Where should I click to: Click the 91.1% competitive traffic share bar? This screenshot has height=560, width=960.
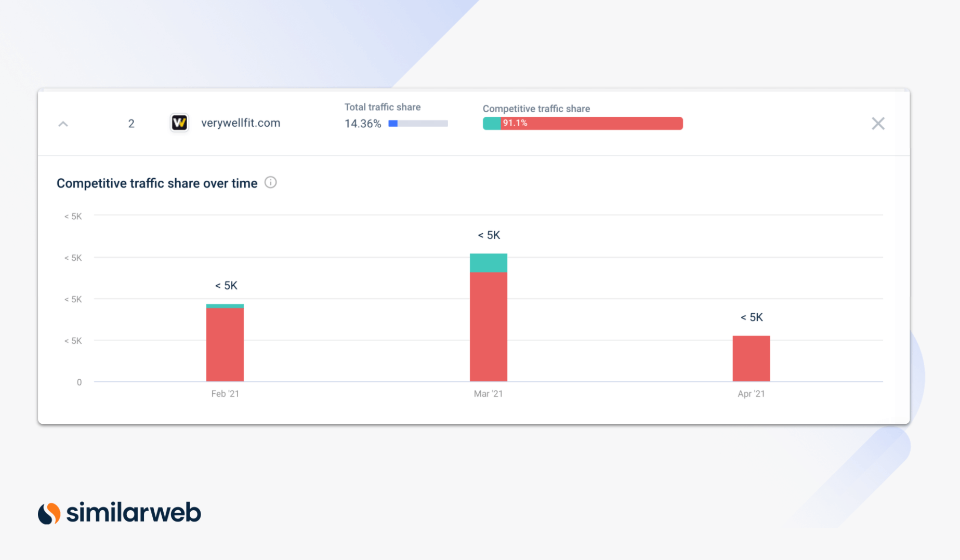(591, 124)
